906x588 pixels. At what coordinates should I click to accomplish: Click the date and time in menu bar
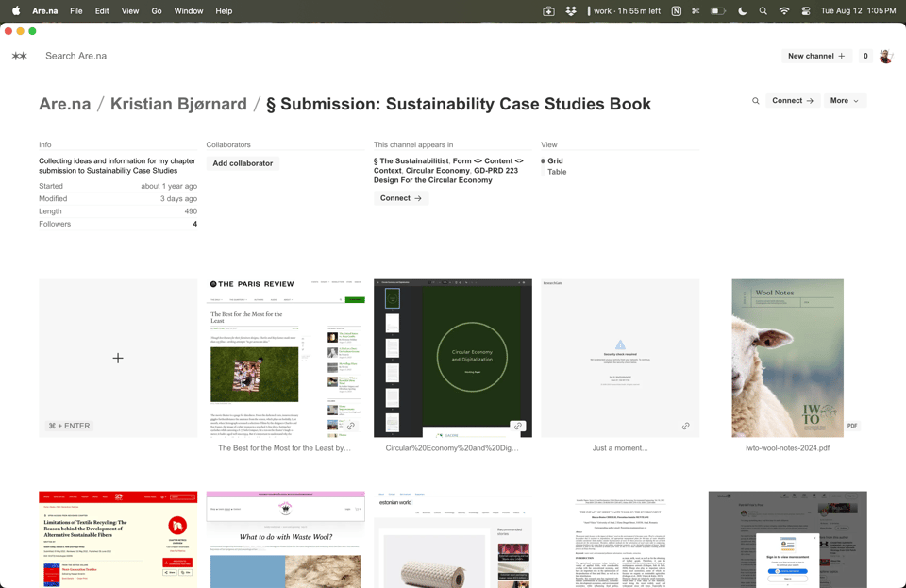point(858,11)
